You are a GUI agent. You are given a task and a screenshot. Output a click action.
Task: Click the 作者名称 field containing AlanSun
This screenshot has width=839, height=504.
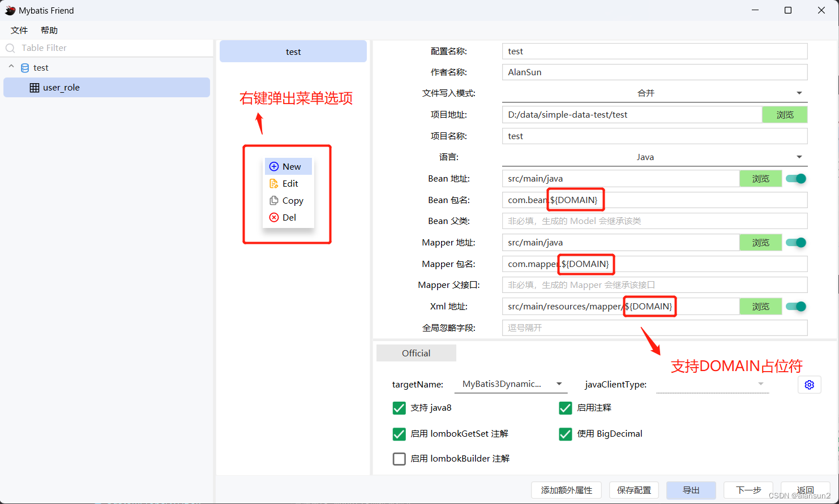point(654,72)
